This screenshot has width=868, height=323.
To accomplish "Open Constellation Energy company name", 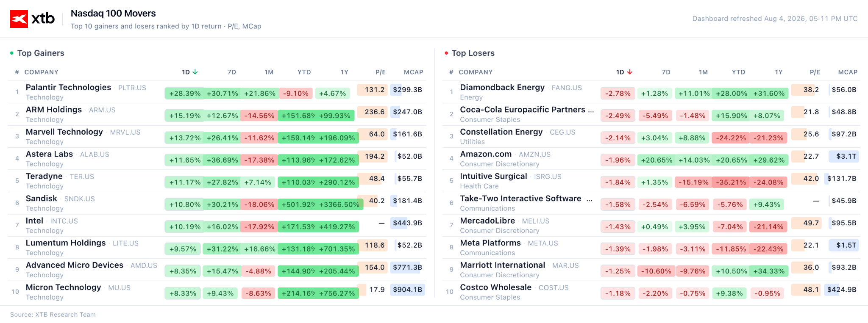I will [x=501, y=132].
